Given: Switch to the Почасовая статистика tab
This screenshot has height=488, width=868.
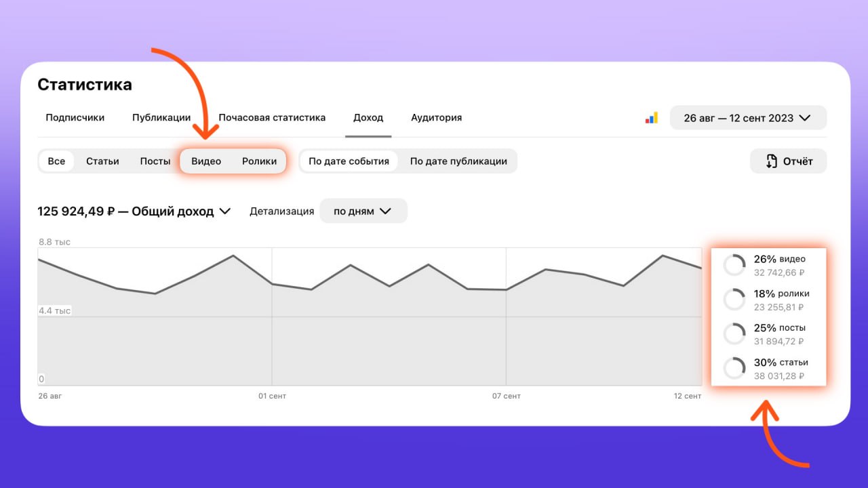Looking at the screenshot, I should point(272,118).
